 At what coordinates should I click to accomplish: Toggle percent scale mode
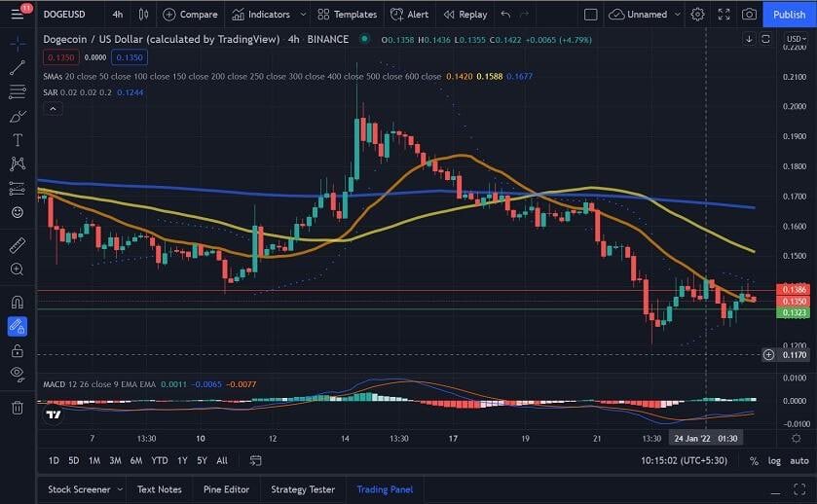754,461
